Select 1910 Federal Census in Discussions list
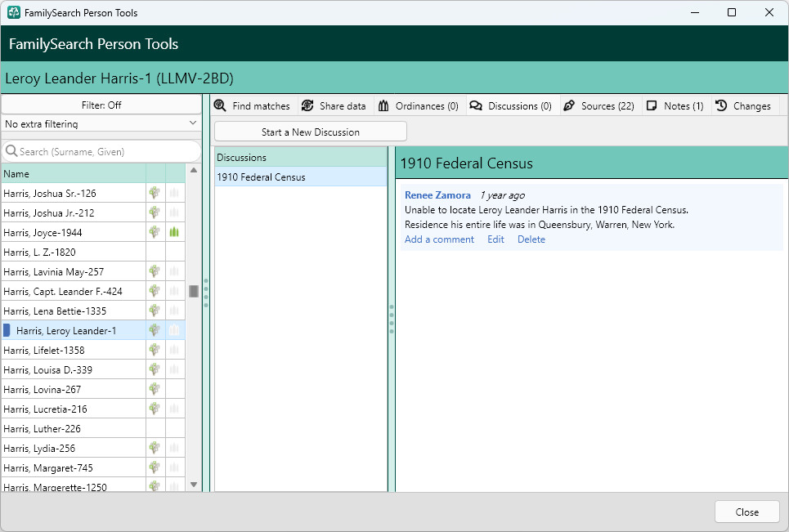789x532 pixels. click(300, 177)
